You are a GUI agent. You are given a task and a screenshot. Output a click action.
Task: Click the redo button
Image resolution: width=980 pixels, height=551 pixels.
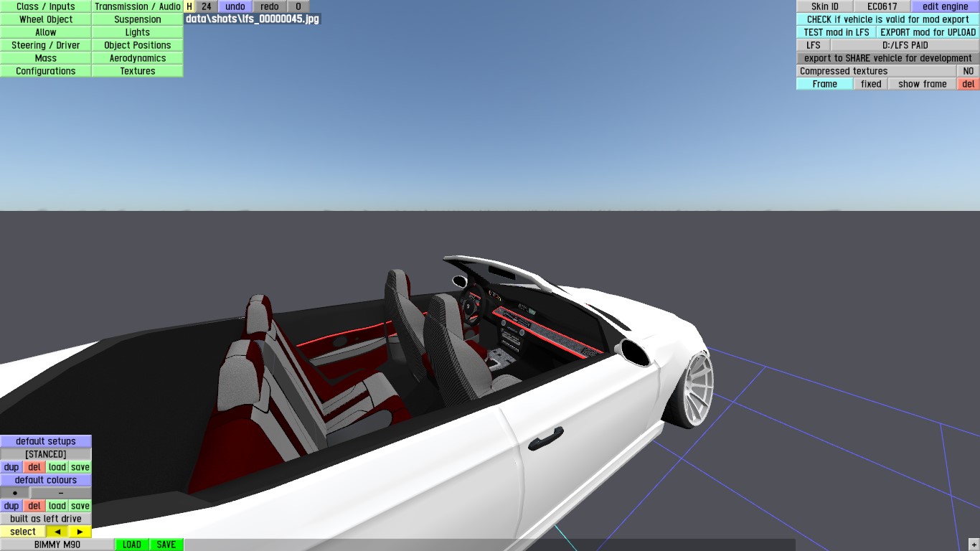coord(270,6)
